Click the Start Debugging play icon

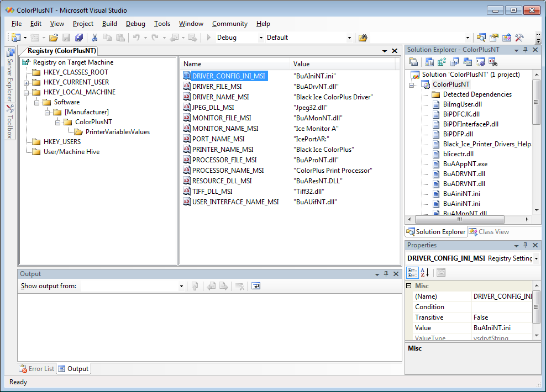pyautogui.click(x=208, y=38)
